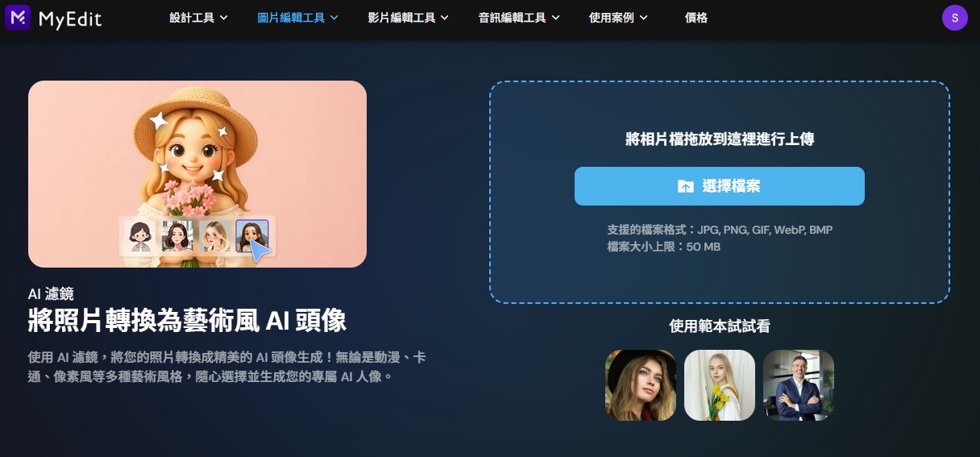Image resolution: width=980 pixels, height=457 pixels.
Task: Click the 選擇檔案 upload button
Action: point(719,186)
